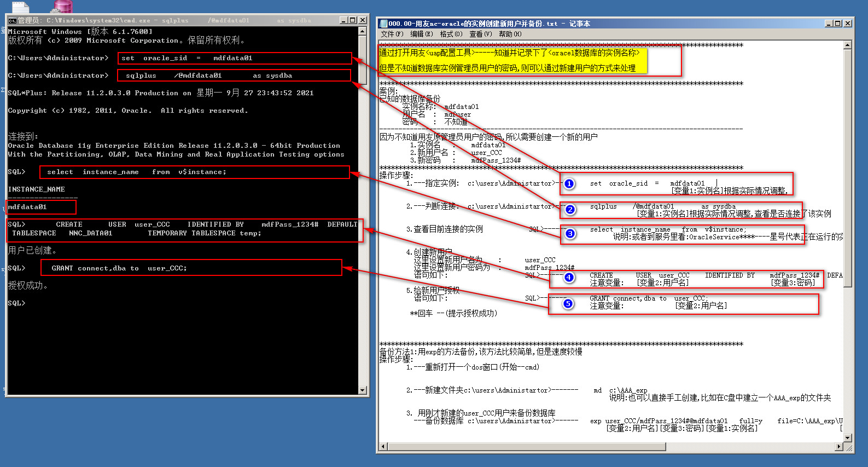Open the 文件(F) menu in Notepad

point(392,34)
